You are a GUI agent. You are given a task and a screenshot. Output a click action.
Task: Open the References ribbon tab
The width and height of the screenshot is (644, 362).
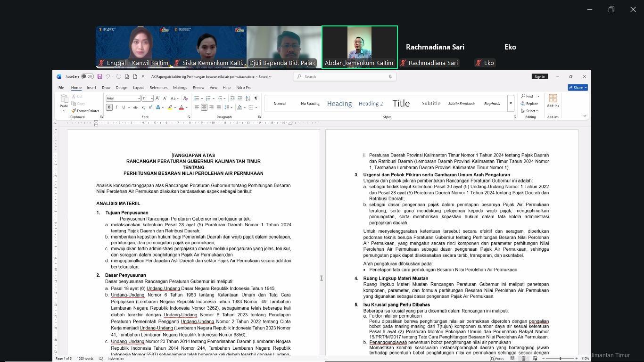pyautogui.click(x=158, y=88)
